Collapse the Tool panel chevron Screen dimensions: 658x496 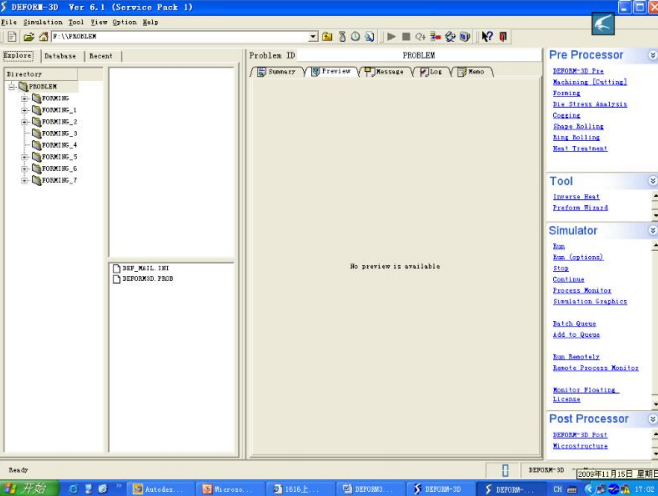653,181
